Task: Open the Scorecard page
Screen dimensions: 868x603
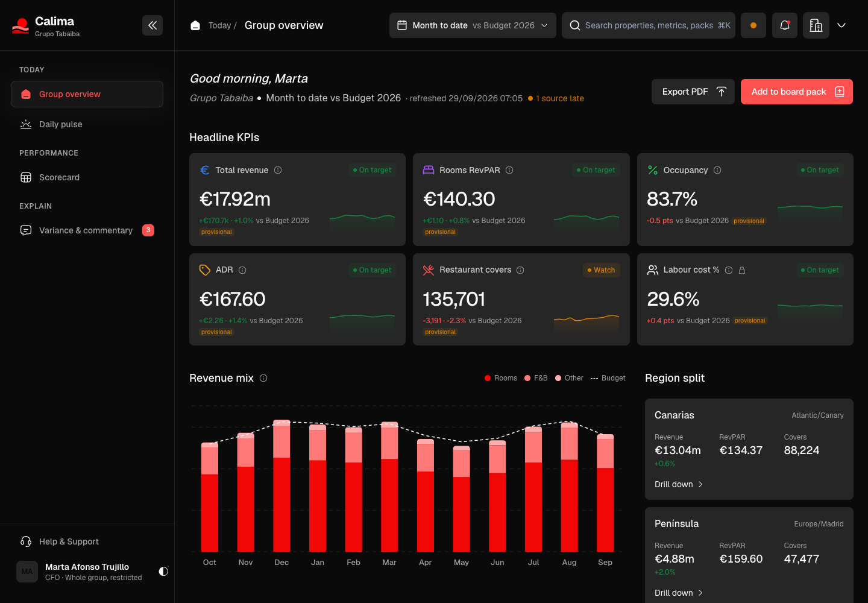Action: click(x=87, y=177)
